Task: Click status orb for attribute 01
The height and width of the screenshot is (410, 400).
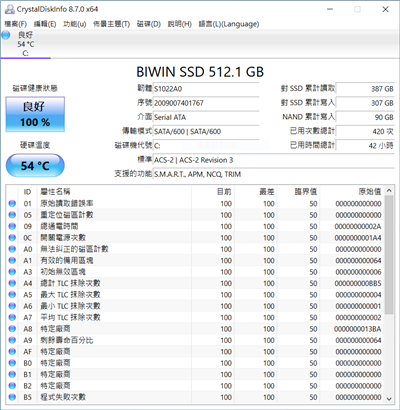Action: pos(12,204)
